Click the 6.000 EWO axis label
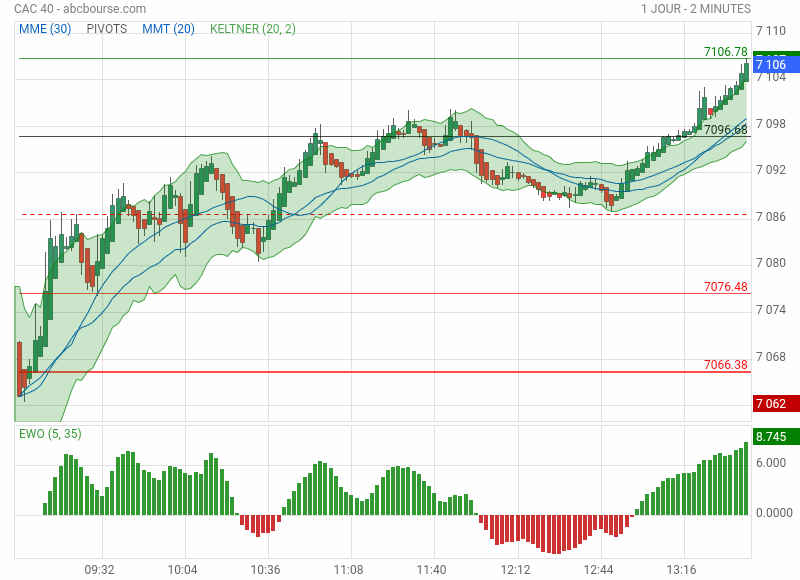This screenshot has height=580, width=800. point(771,463)
